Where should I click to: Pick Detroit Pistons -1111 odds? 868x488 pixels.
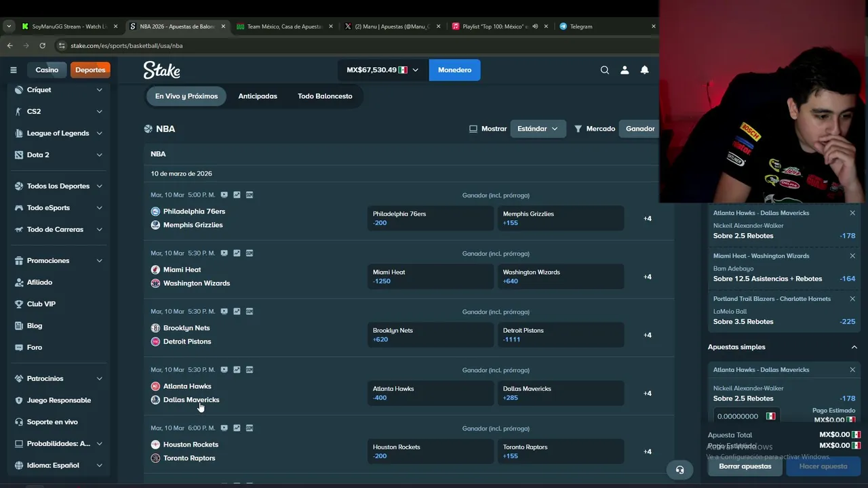[x=561, y=335]
